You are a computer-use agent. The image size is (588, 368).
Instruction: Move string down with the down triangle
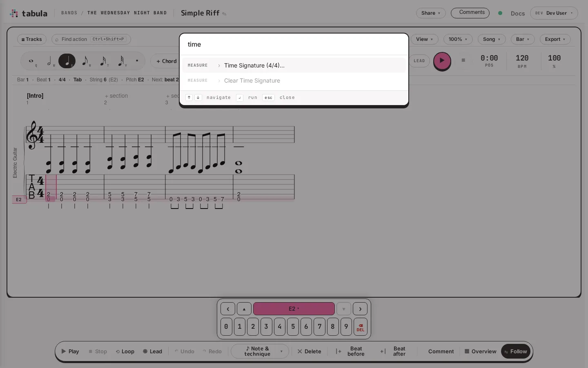(344, 309)
